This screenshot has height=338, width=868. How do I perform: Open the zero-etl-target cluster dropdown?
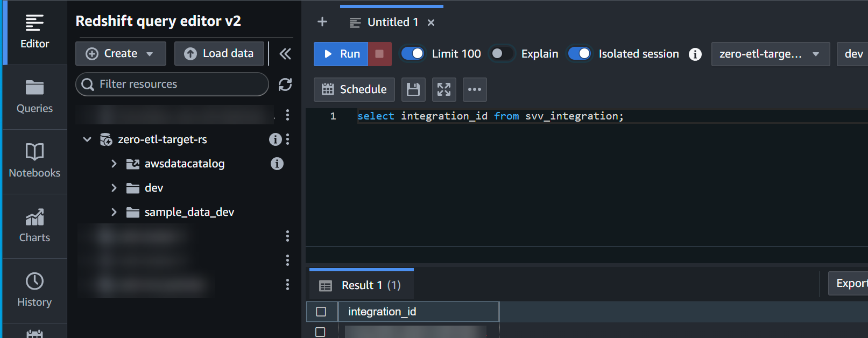point(771,54)
